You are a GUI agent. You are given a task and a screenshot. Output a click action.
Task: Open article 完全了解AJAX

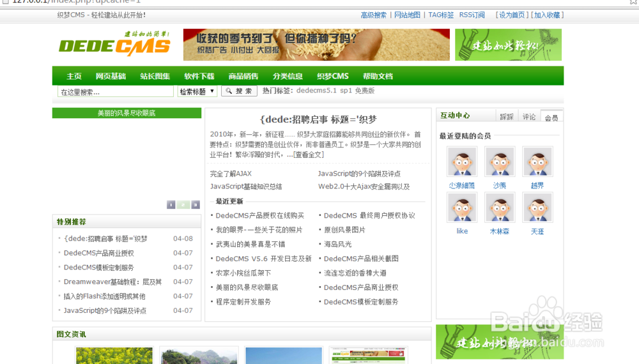(x=231, y=174)
